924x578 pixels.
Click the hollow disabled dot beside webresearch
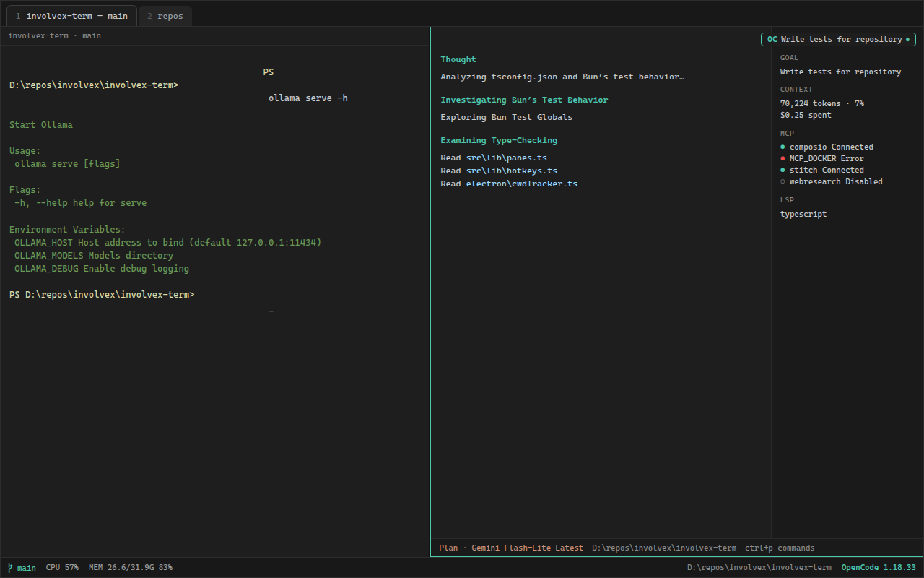[783, 181]
